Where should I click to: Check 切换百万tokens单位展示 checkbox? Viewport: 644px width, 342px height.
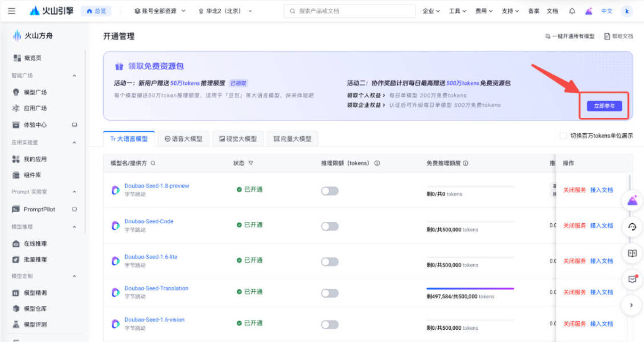563,136
